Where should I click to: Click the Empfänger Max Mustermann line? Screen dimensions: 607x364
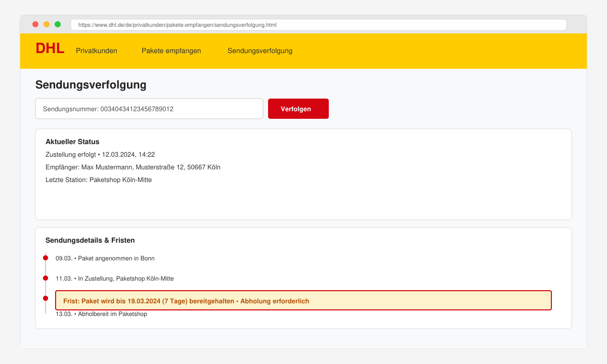tap(133, 167)
